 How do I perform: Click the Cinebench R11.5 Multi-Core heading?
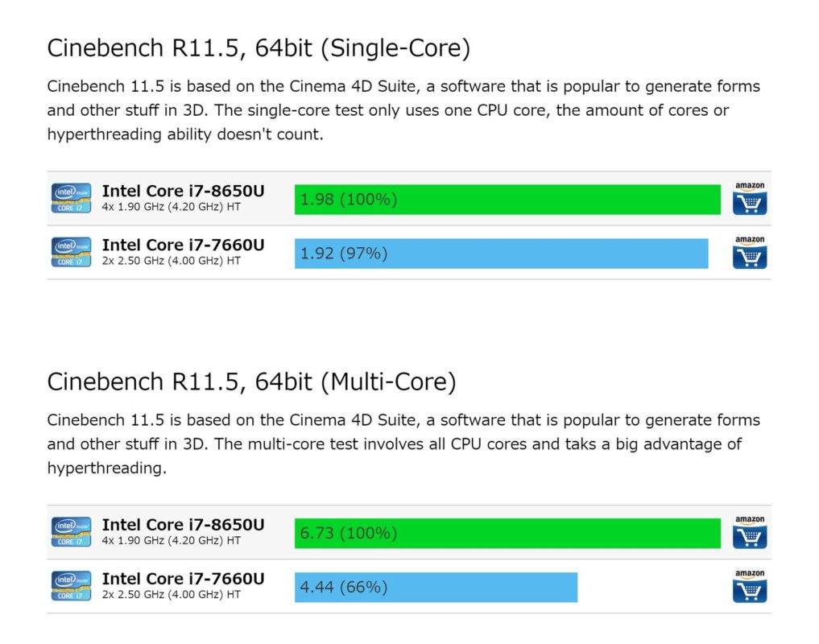tap(252, 382)
